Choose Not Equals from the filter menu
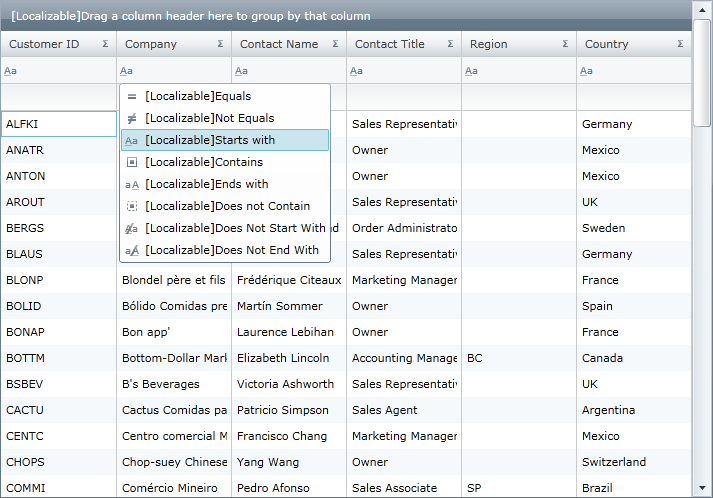Image resolution: width=713 pixels, height=498 pixels. pos(209,118)
